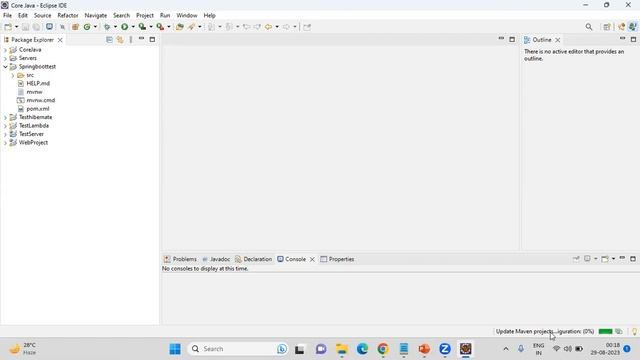Image resolution: width=640 pixels, height=360 pixels.
Task: Open a terminal with the toolbar icon
Action: click(49, 27)
